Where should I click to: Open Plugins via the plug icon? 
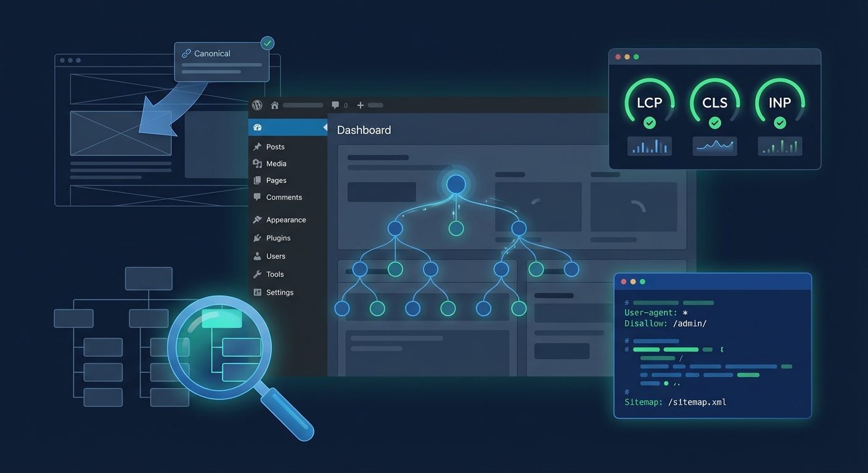(257, 238)
